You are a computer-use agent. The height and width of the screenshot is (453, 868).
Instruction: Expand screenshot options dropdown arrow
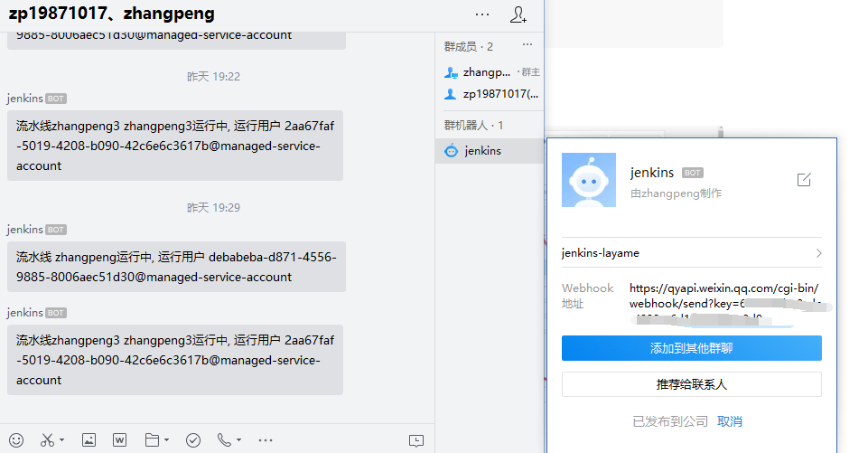pyautogui.click(x=61, y=440)
